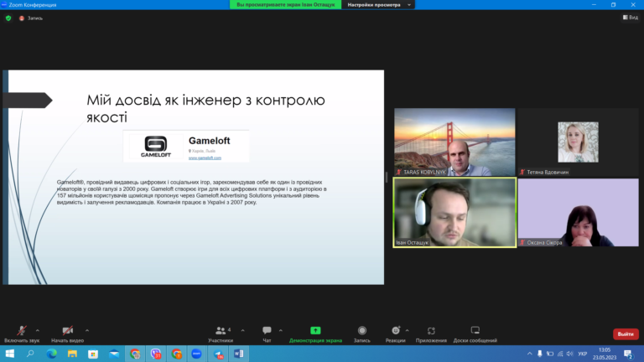Select Іван Остащук video tile
Screen dimensions: 644x362
coord(455,213)
